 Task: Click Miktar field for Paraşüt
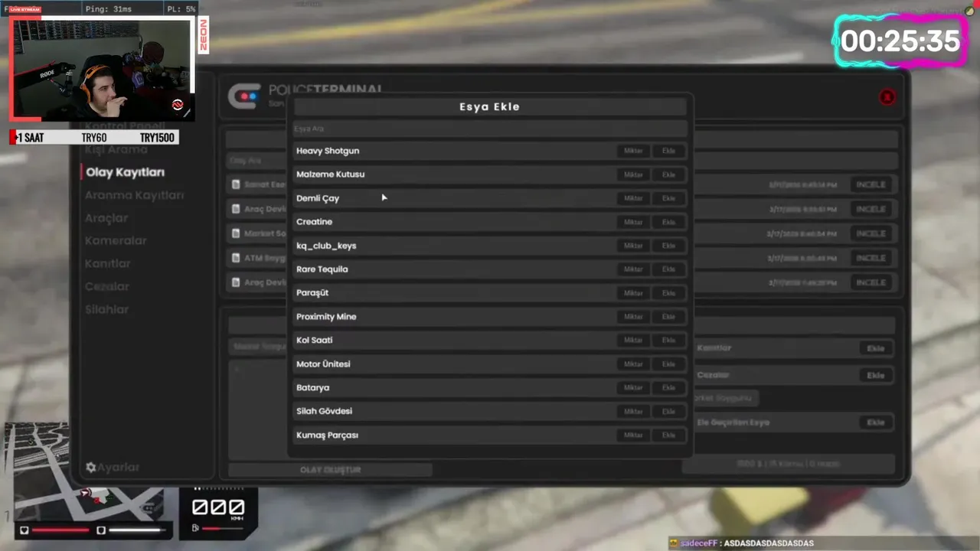633,294
